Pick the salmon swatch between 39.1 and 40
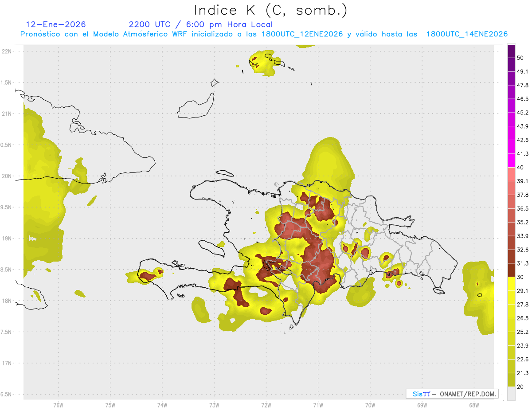532x411 pixels. point(511,174)
